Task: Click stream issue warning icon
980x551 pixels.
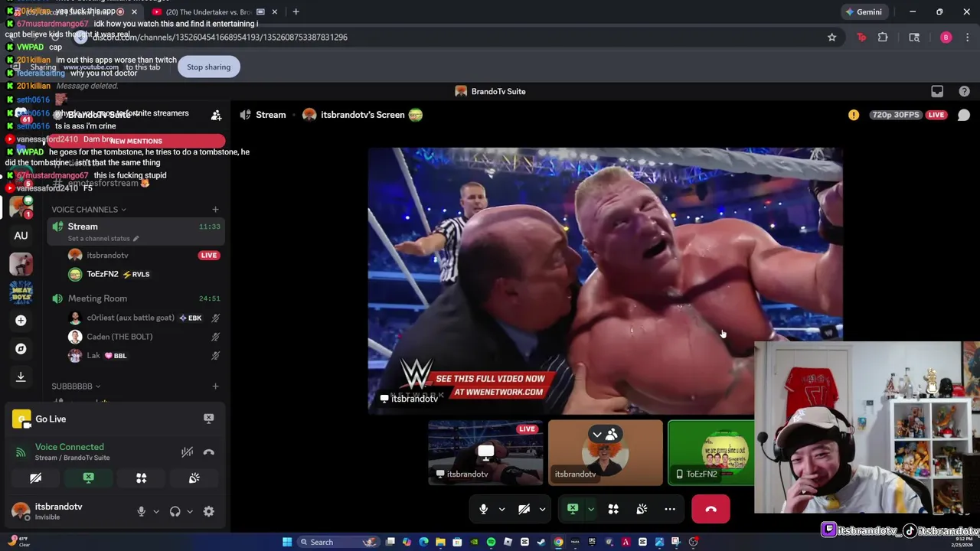Action: (854, 115)
